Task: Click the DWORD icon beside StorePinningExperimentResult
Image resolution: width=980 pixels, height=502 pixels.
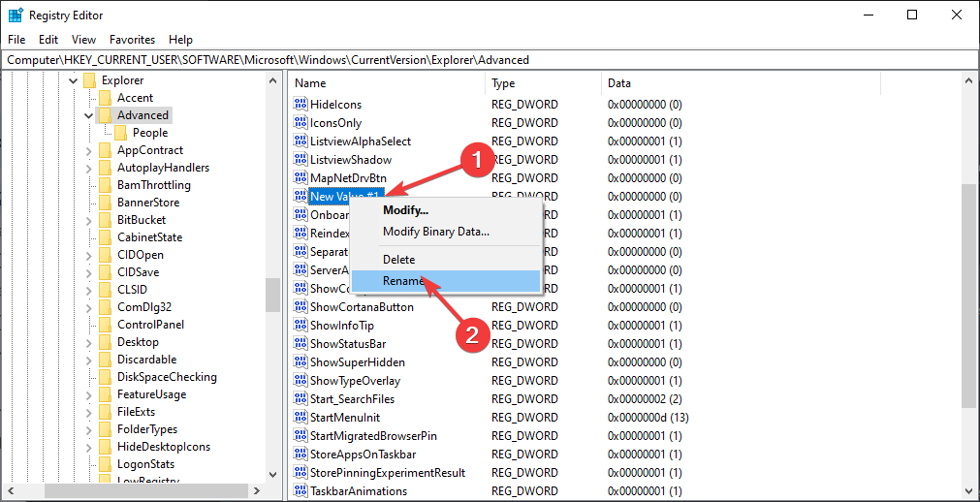Action: coord(300,473)
